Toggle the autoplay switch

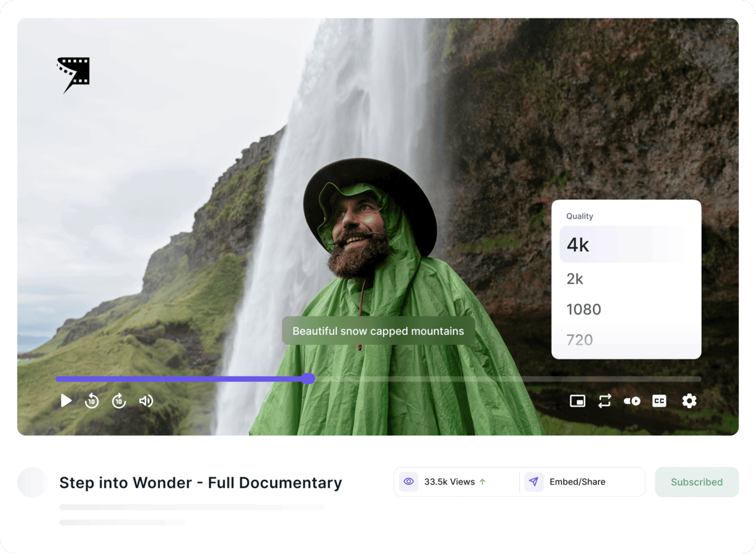click(632, 401)
